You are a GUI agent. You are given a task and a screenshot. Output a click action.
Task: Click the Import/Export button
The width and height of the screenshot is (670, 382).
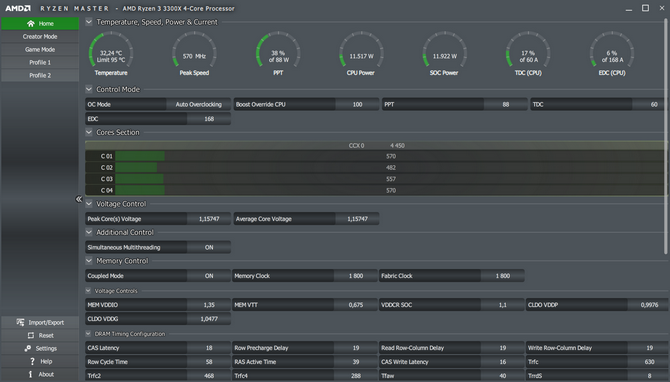click(x=40, y=323)
